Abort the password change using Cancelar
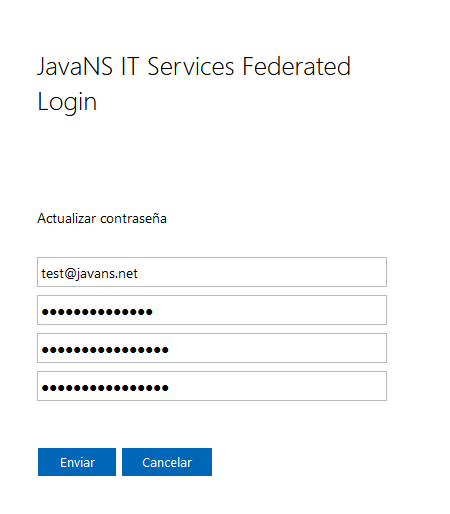The width and height of the screenshot is (450, 514). tap(167, 462)
